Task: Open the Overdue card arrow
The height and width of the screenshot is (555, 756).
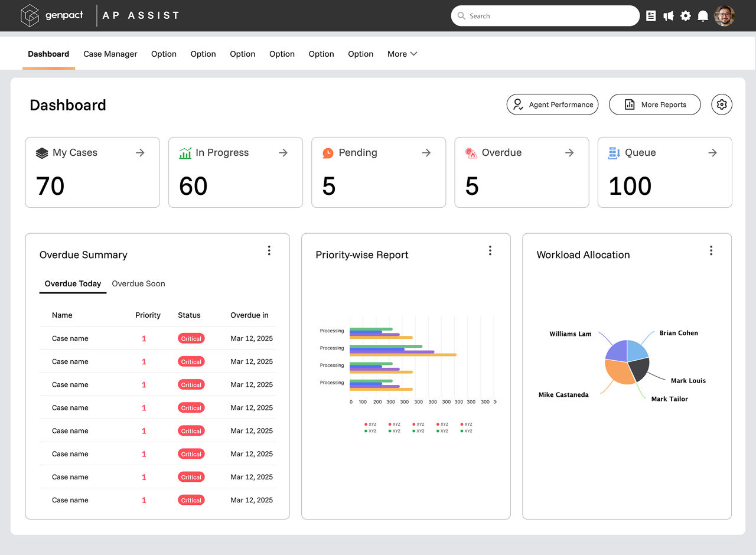Action: 569,152
